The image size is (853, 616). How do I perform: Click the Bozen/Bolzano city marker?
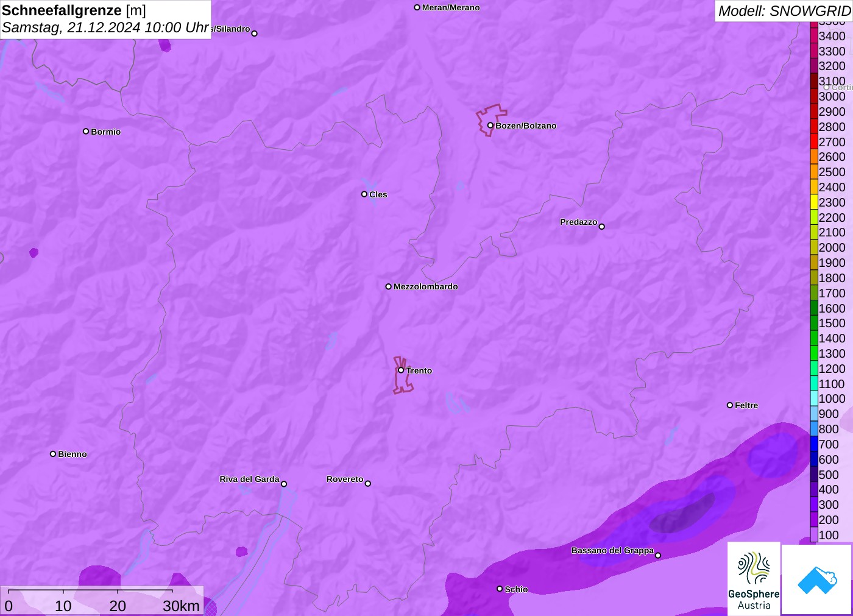coord(490,126)
